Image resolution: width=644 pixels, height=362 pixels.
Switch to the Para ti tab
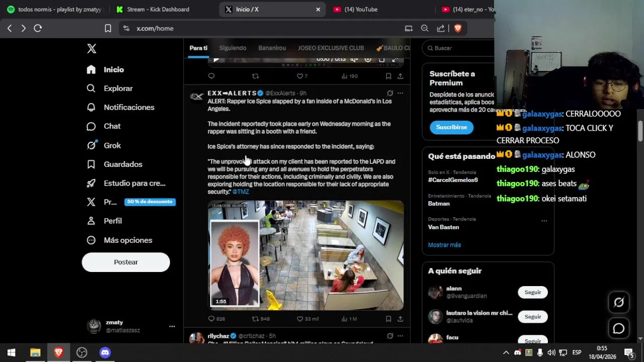[x=198, y=48]
